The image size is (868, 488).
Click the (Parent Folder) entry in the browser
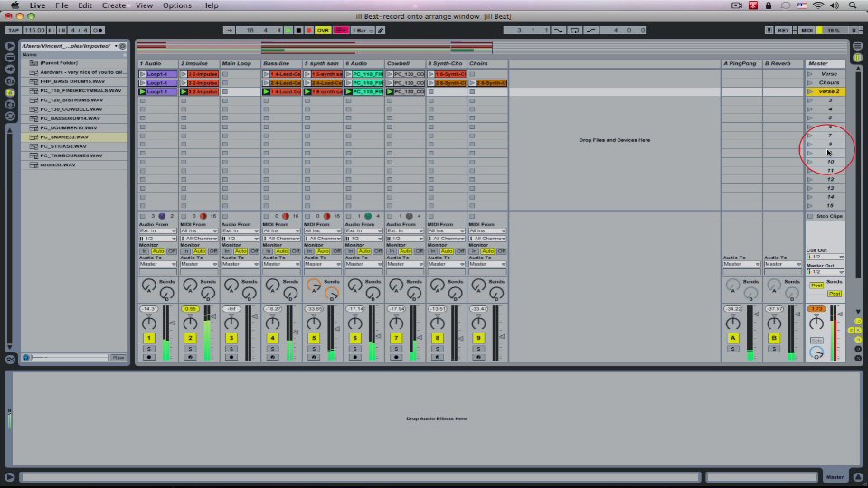coord(58,63)
